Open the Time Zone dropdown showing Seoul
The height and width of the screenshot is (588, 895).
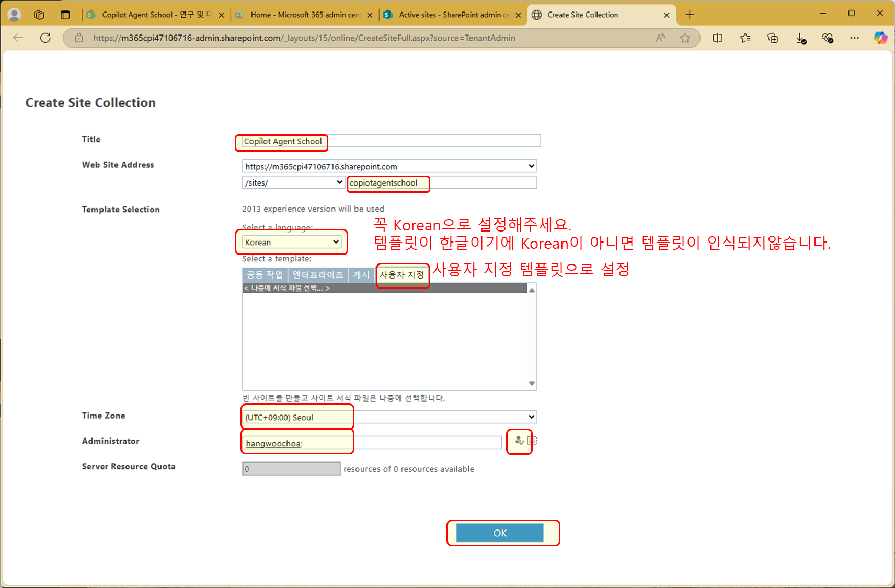(389, 417)
